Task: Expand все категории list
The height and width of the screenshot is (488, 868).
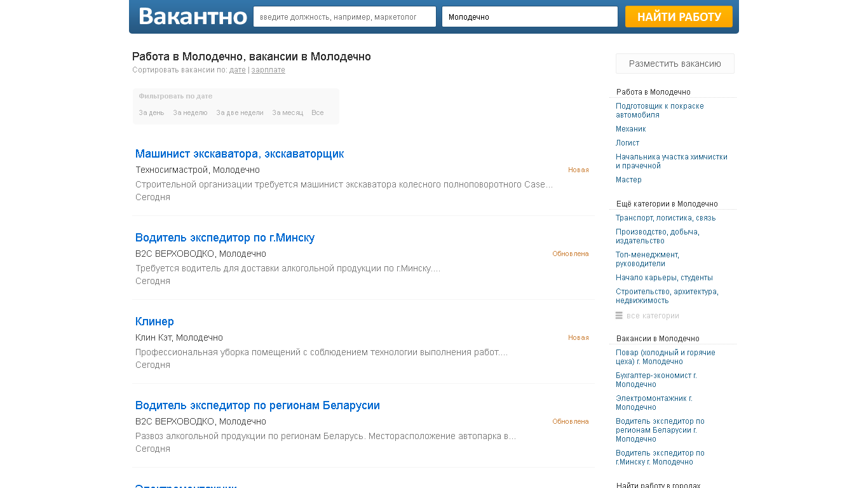Action: point(653,316)
